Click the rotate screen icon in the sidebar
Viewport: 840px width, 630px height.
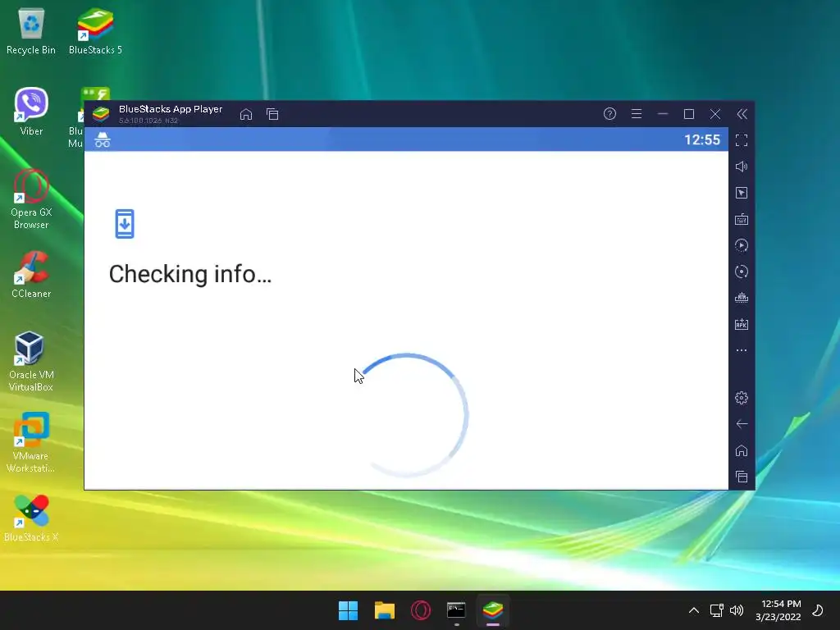[742, 272]
